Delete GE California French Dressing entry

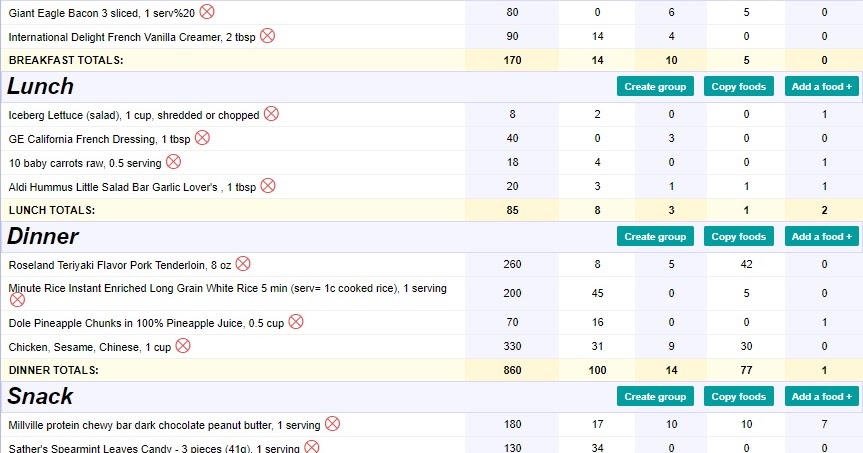pyautogui.click(x=203, y=138)
